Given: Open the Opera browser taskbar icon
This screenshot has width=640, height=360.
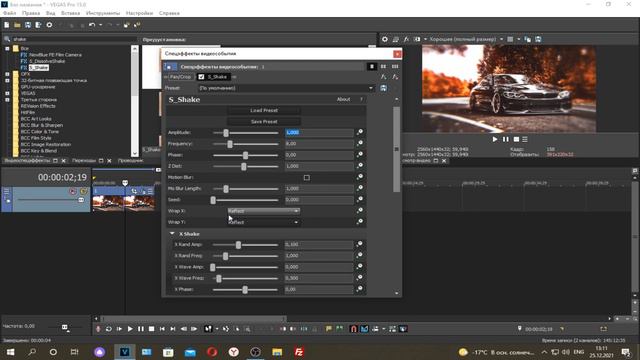Looking at the screenshot, I should coord(212,352).
